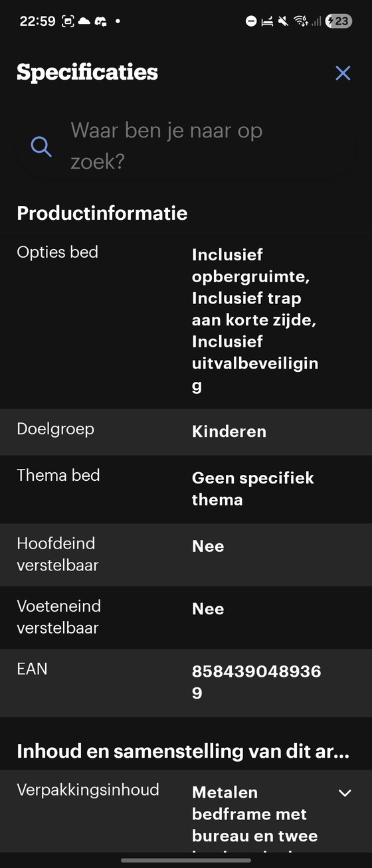Expand the Verpakkingsinhoud chevron
This screenshot has width=372, height=868.
(345, 793)
